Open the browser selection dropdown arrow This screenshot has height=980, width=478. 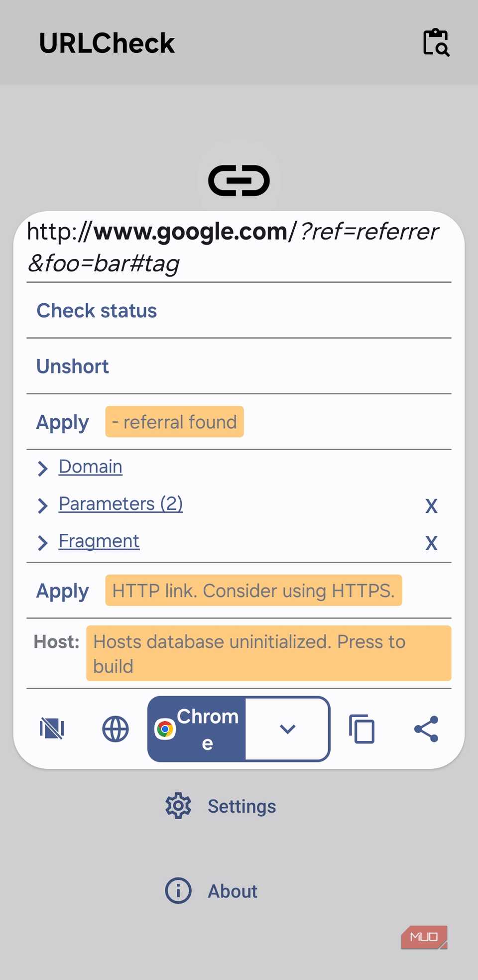pos(287,729)
